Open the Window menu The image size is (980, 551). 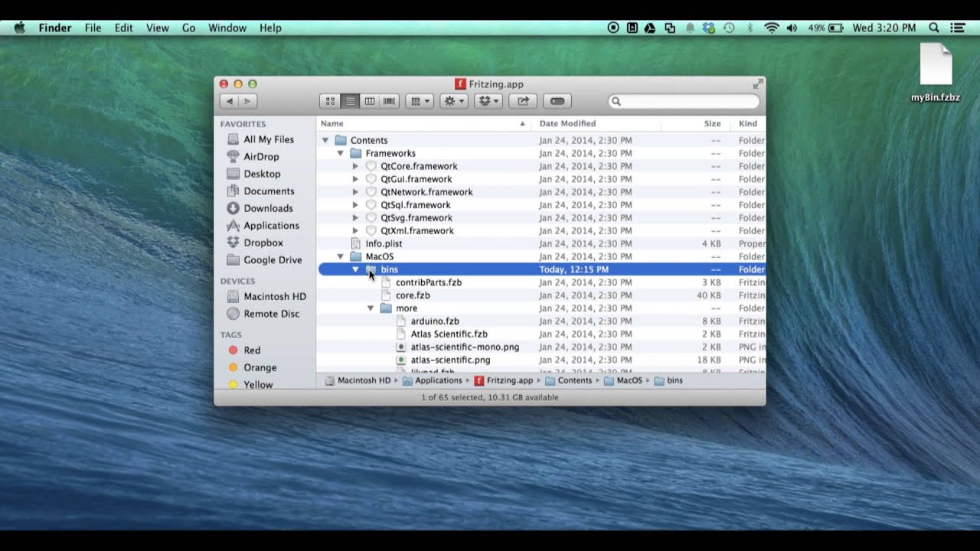click(227, 28)
